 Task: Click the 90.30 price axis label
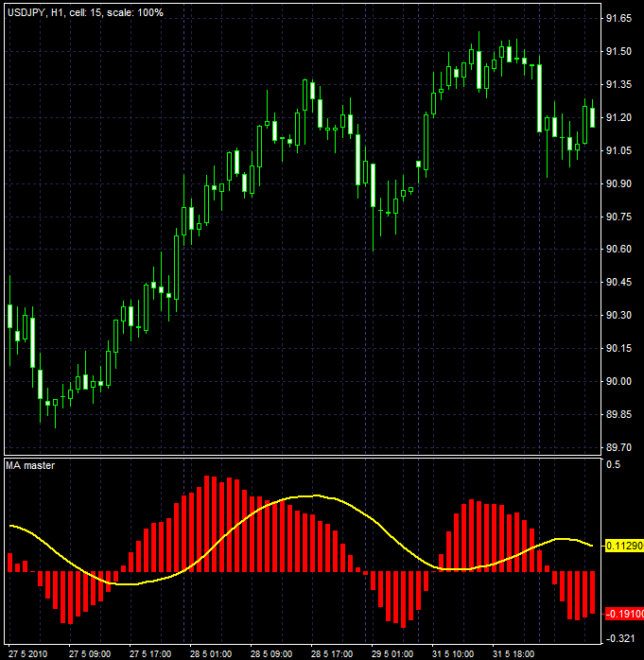pos(618,315)
